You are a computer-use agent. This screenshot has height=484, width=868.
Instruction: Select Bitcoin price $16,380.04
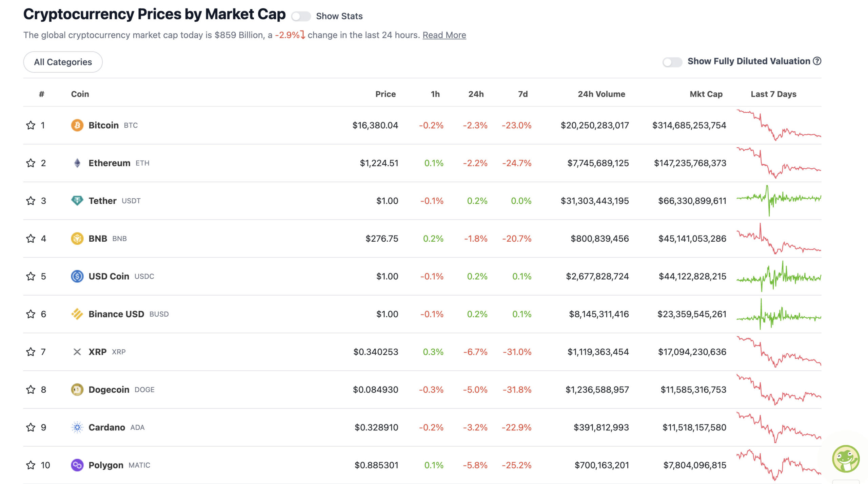(x=375, y=125)
